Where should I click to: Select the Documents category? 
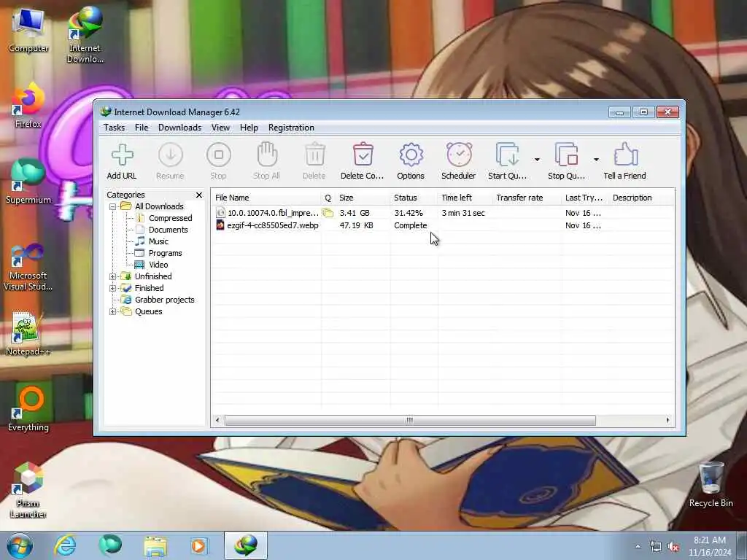coord(169,230)
